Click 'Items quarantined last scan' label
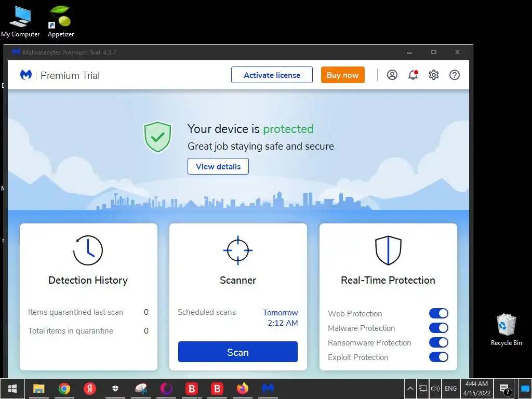The height and width of the screenshot is (399, 532). click(x=76, y=312)
